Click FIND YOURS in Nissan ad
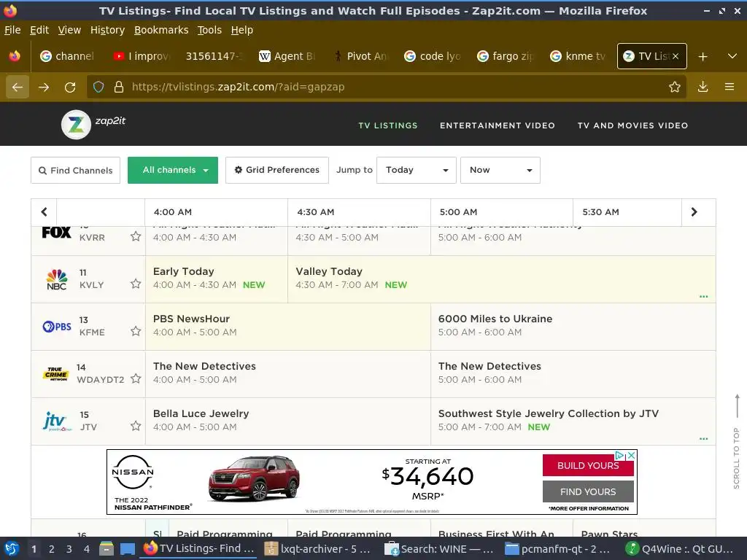Image resolution: width=747 pixels, height=560 pixels. 589,491
